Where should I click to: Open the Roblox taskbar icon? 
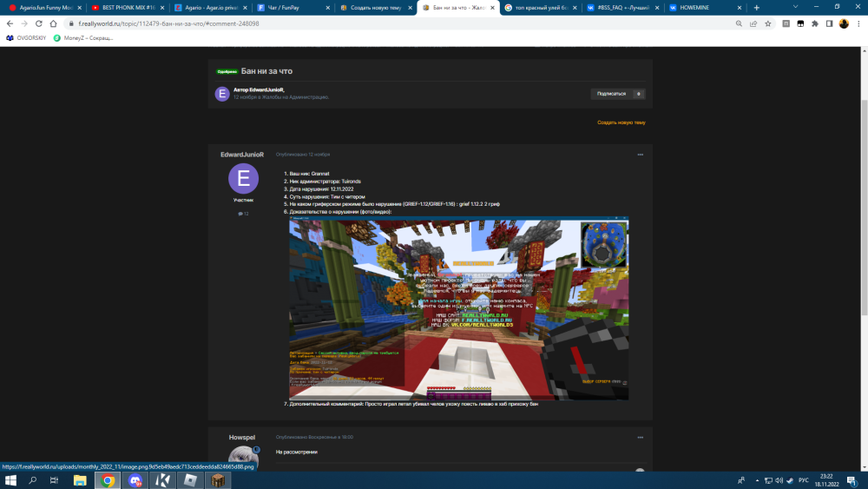coord(190,480)
